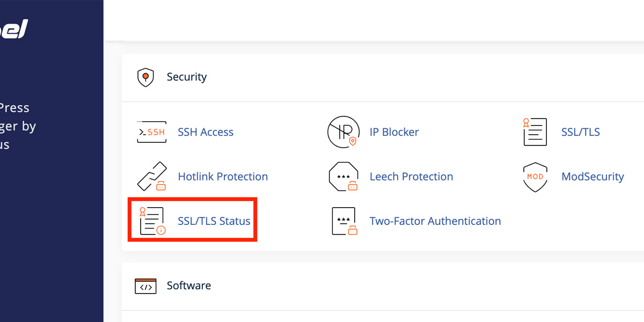The width and height of the screenshot is (644, 322).
Task: Click the SSL/TLS certificate icon
Action: [x=535, y=131]
